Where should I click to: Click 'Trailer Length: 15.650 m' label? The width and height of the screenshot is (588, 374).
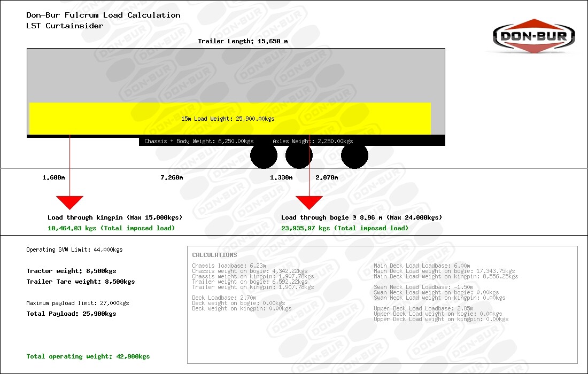(x=243, y=41)
